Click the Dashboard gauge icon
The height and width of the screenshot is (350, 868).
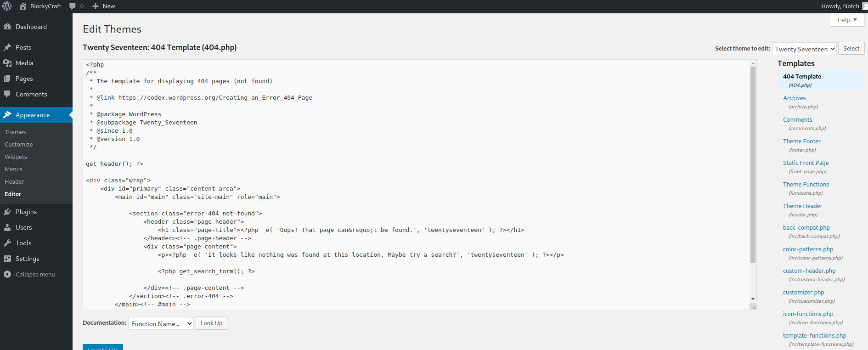[7, 27]
